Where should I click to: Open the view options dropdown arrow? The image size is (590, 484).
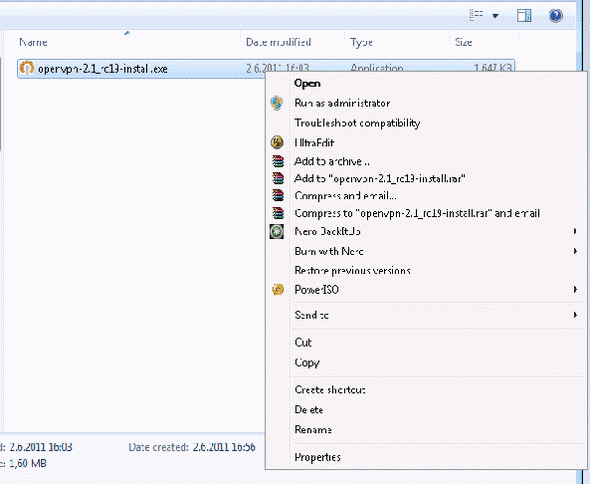click(x=496, y=16)
